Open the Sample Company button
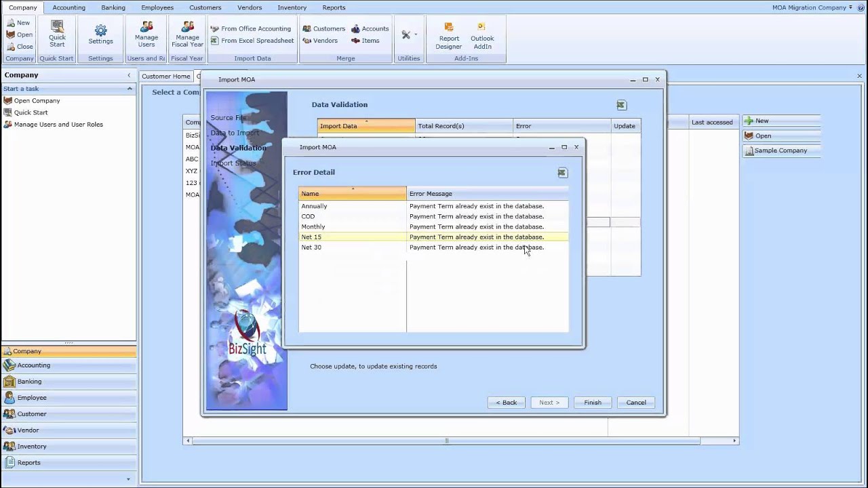Screen dimensions: 868x488 781,150
